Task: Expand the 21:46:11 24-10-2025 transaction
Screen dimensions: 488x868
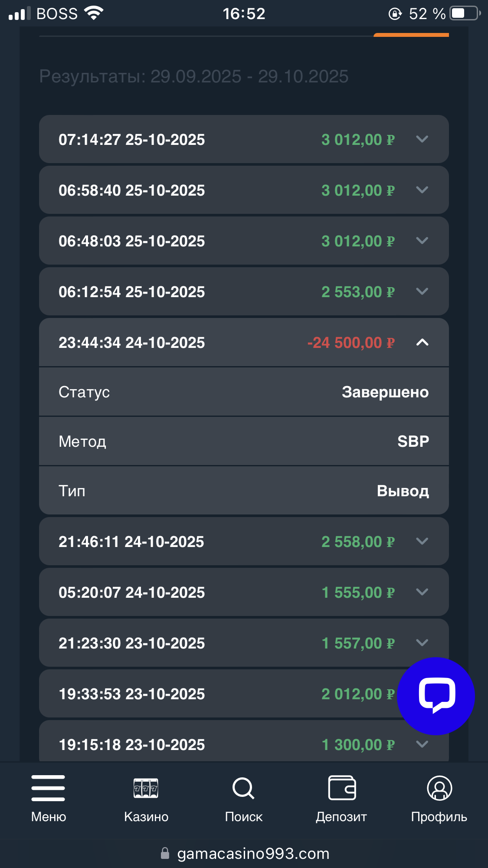Action: pos(422,541)
